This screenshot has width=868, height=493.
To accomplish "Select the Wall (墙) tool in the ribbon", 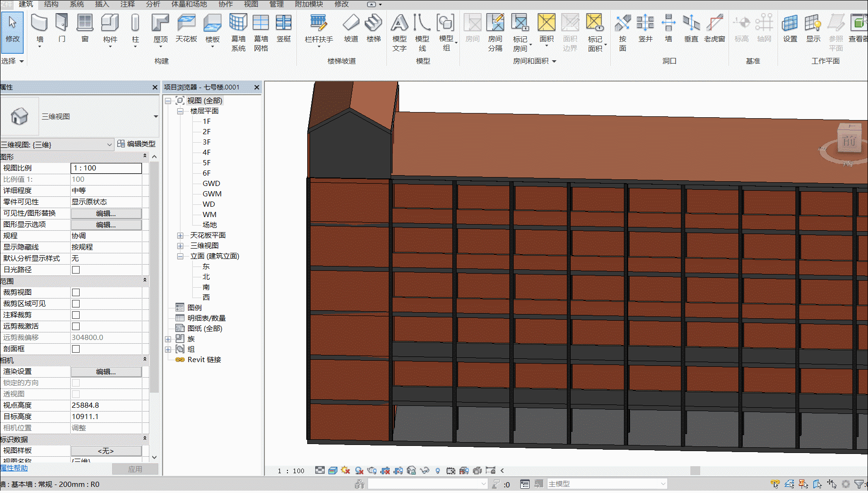I will (x=40, y=29).
